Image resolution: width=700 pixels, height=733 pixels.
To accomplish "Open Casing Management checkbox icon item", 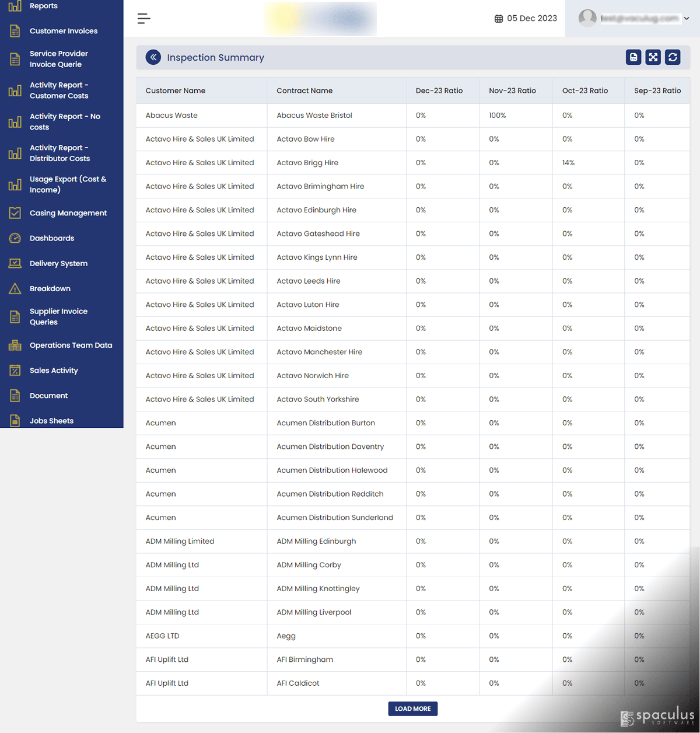I will (15, 213).
